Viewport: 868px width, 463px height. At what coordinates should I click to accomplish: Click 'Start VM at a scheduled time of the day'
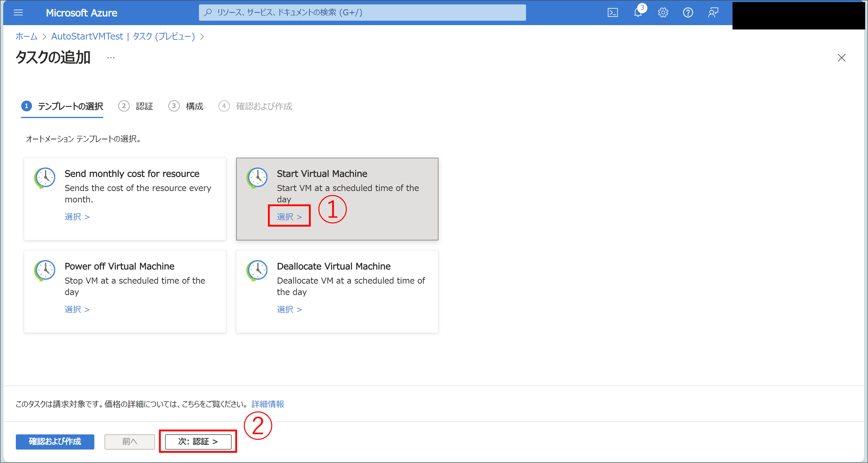pyautogui.click(x=348, y=194)
